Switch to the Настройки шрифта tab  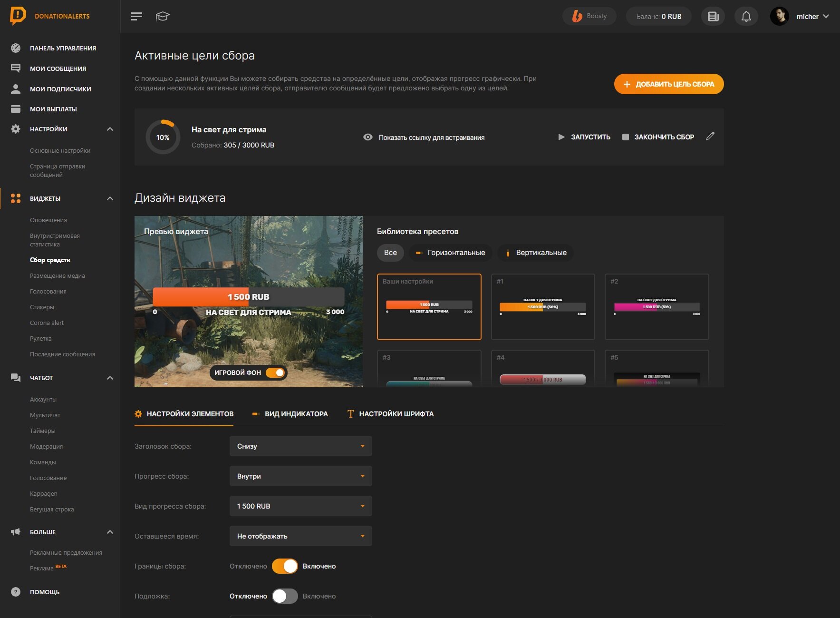(x=390, y=414)
